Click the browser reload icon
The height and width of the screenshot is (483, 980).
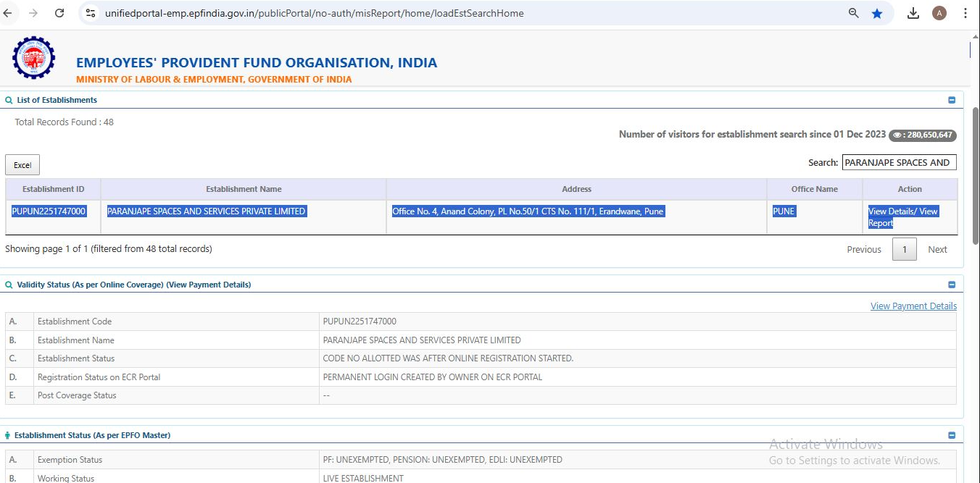click(59, 13)
